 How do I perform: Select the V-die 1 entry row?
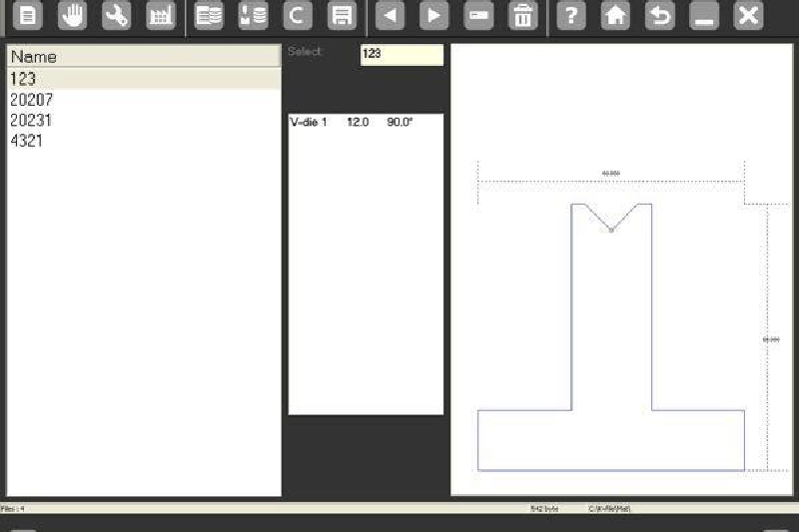click(x=365, y=122)
